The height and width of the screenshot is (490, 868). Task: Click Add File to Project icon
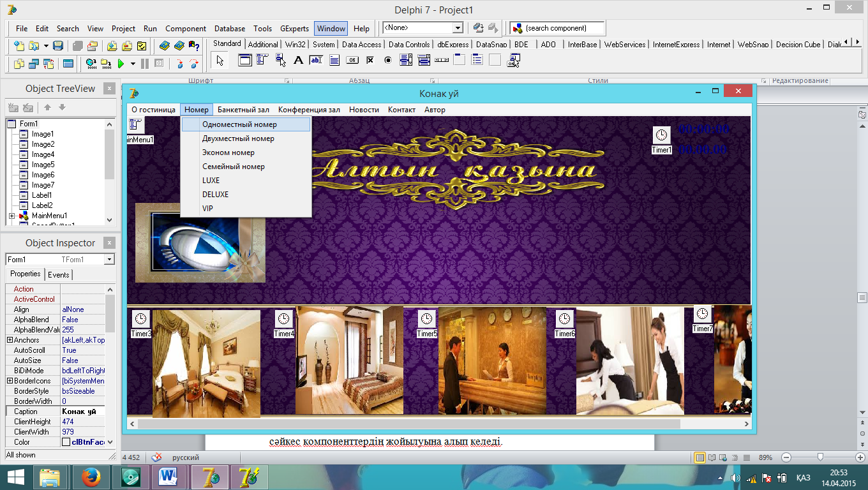112,46
